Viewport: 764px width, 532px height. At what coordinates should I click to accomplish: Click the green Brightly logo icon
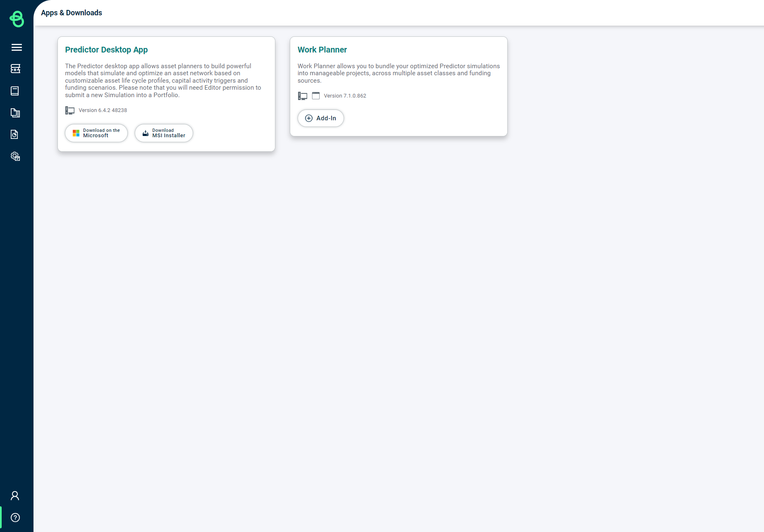pyautogui.click(x=17, y=19)
